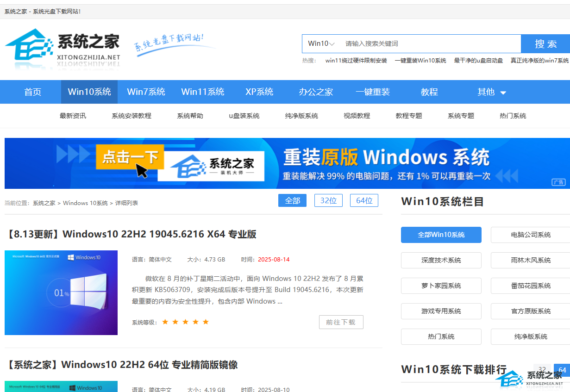Image resolution: width=570 pixels, height=392 pixels.
Task: Go to 首页 in main navigation
Action: (x=33, y=92)
